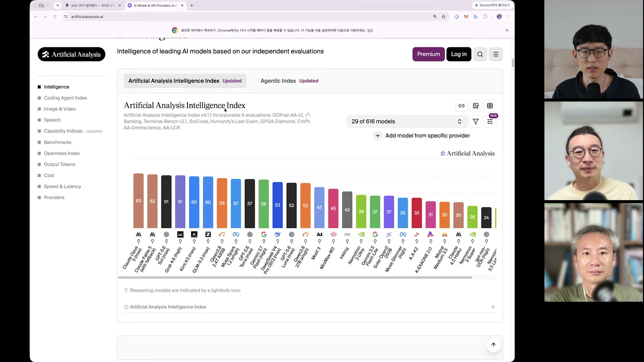Select Benchmarks in the sidebar

point(58,142)
